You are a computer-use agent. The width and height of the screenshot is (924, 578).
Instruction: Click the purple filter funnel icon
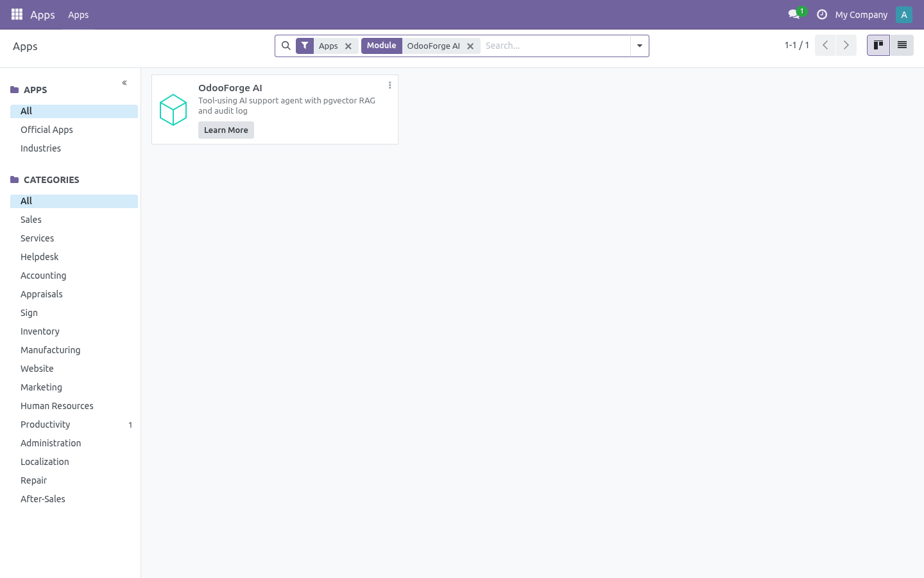305,46
